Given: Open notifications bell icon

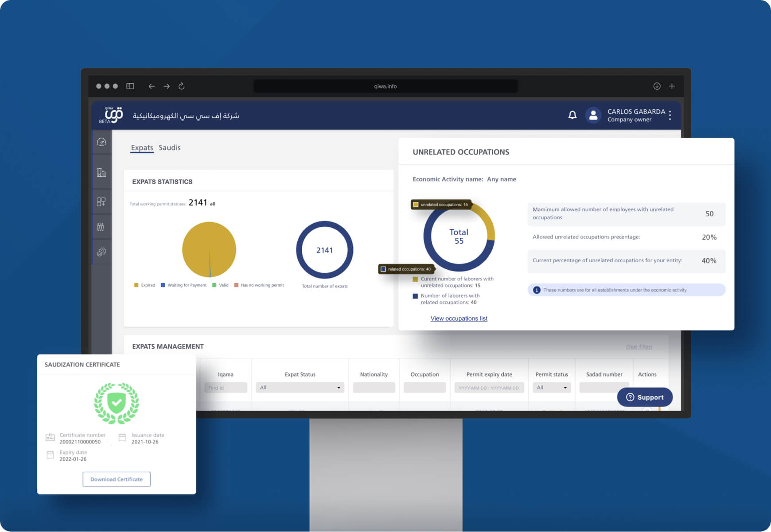Looking at the screenshot, I should [572, 115].
